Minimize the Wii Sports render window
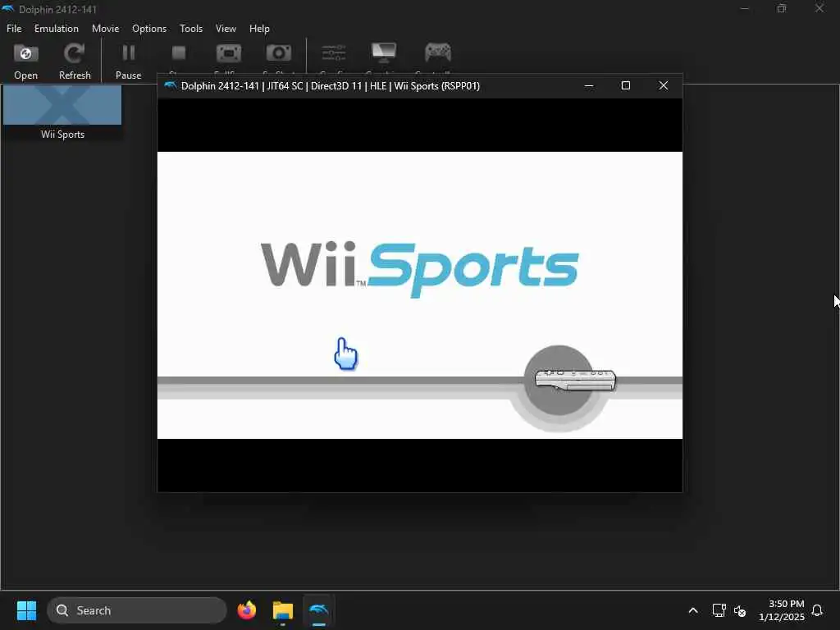Viewport: 840px width, 630px height. 589,85
